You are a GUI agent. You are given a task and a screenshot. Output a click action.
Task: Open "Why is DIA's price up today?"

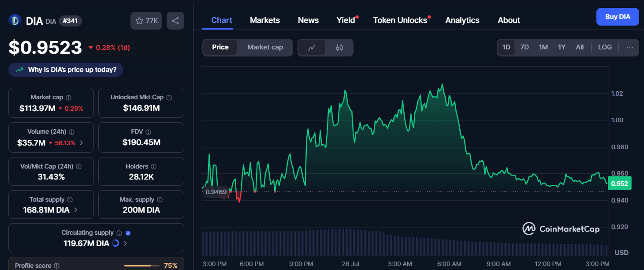coord(66,70)
